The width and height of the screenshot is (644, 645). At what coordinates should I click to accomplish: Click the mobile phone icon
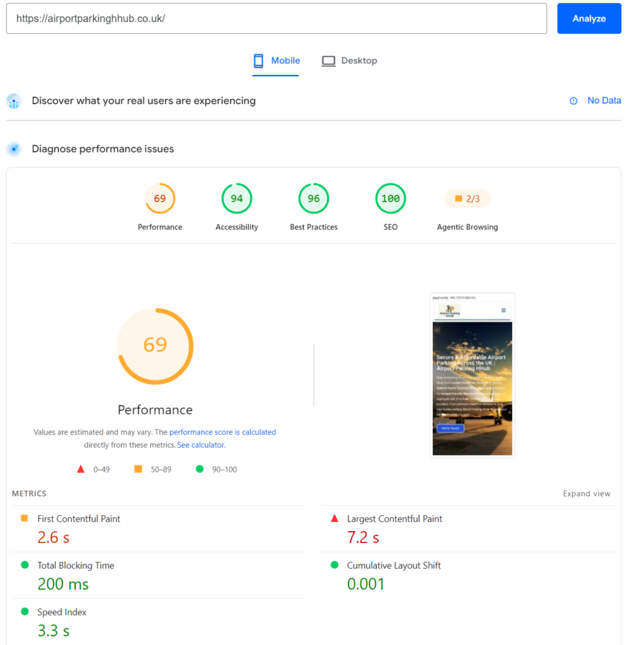click(x=258, y=61)
